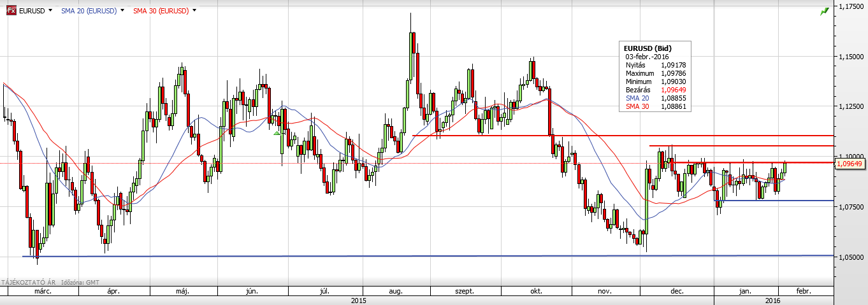Open the SMA 20 (EURUSD) dropdown arrow
Viewport: 868px width, 305px height.
coord(122,11)
